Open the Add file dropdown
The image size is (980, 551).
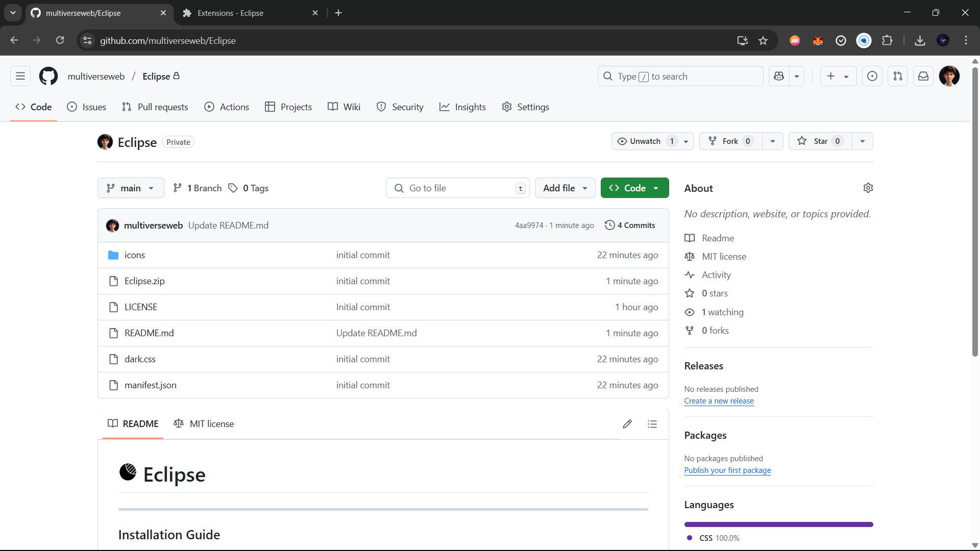click(565, 188)
